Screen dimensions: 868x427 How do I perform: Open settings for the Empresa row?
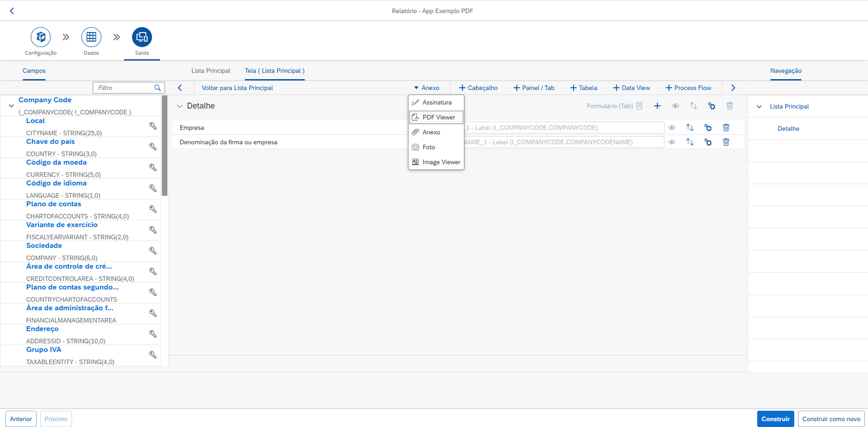(x=708, y=128)
